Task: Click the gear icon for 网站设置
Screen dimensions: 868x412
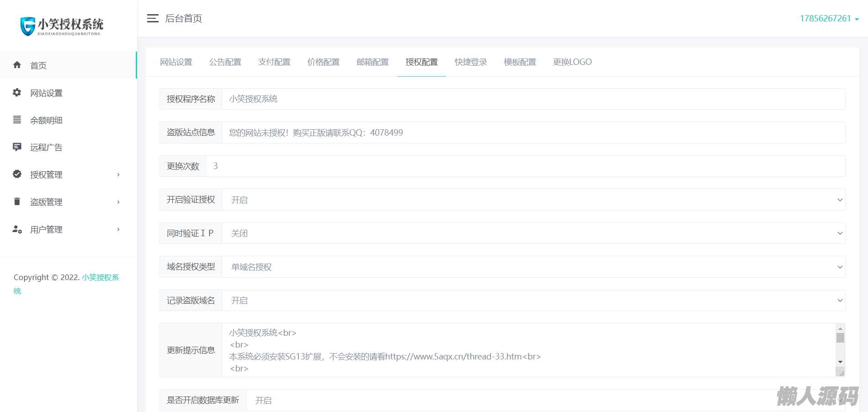Action: click(x=17, y=92)
